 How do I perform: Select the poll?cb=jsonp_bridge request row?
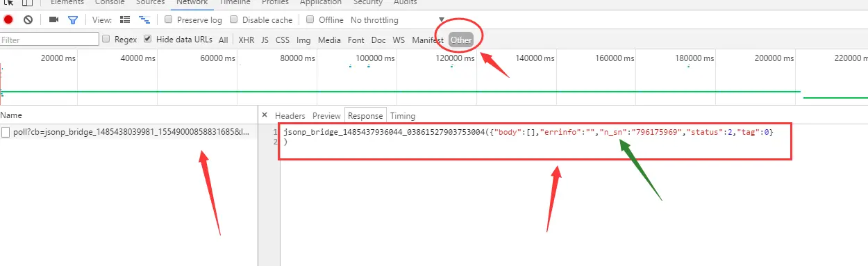point(128,132)
